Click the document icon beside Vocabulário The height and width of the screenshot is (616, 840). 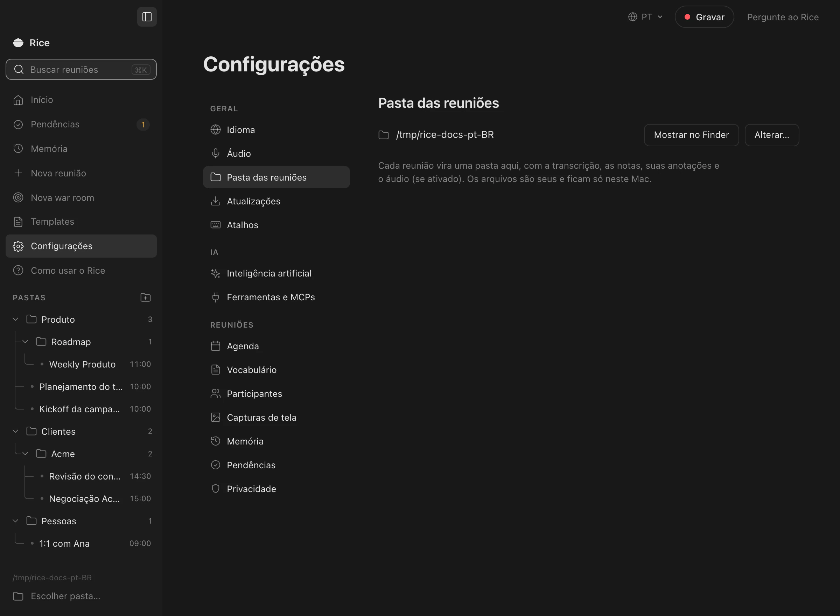(x=216, y=370)
